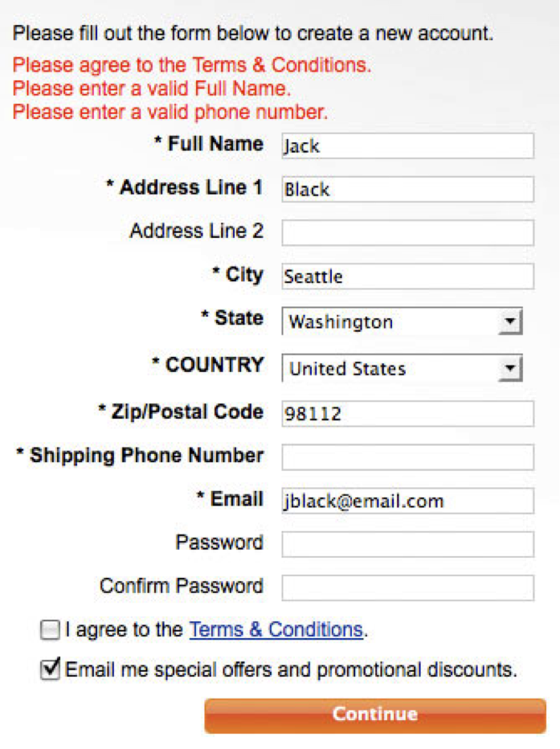Focus the Password input field
Viewport: 560px width, 749px height.
tap(407, 544)
